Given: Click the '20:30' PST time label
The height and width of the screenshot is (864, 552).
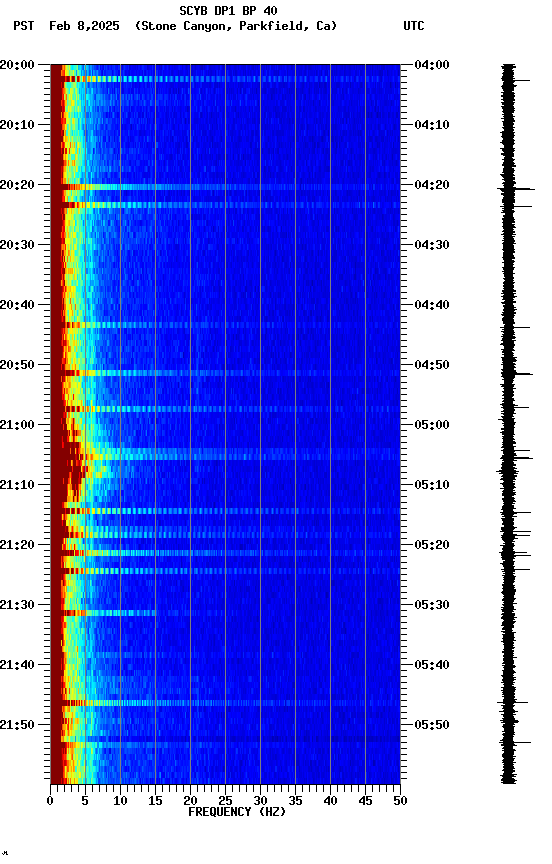Looking at the screenshot, I should 17,245.
